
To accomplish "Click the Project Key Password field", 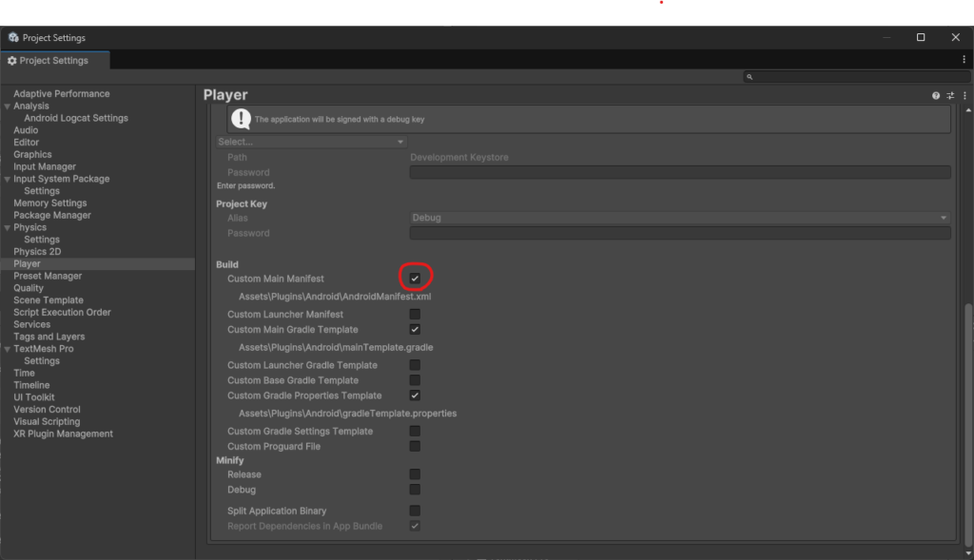I will (680, 234).
